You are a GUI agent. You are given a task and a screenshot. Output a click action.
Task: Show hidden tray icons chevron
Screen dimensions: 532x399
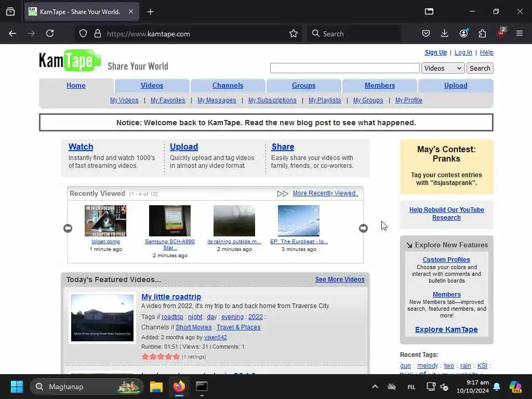click(x=375, y=387)
